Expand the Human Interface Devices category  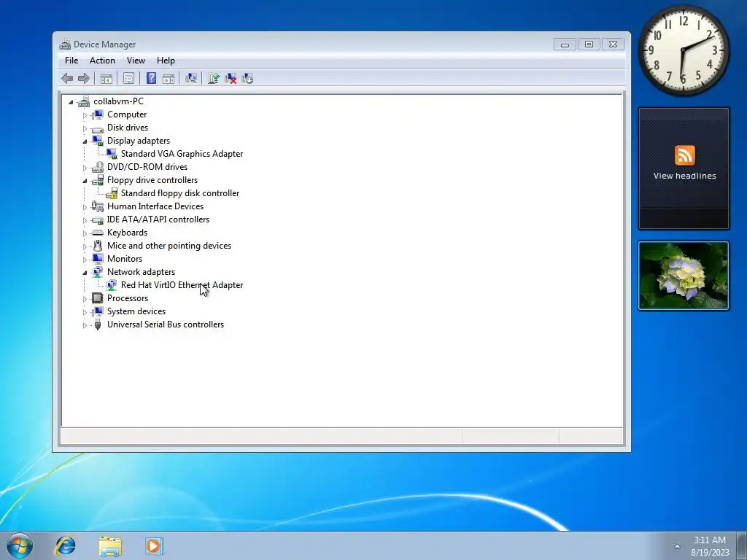(x=85, y=207)
